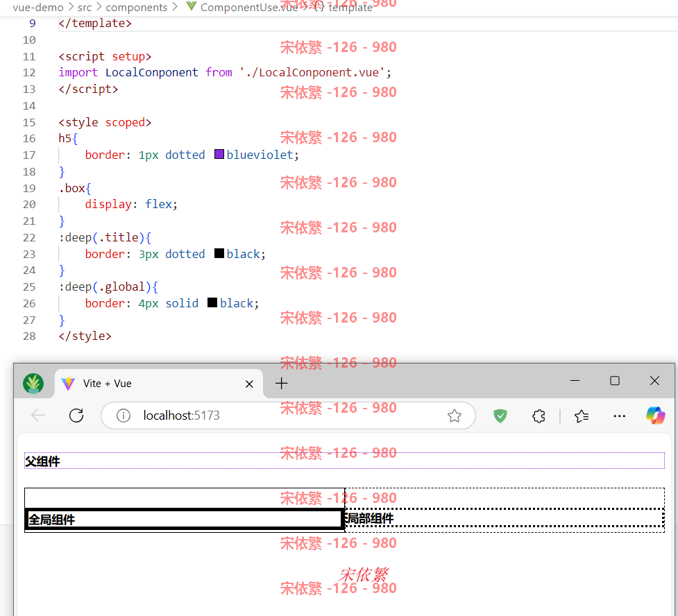678x616 pixels.
Task: Select the template breadcrumb symbol
Action: click(350, 8)
